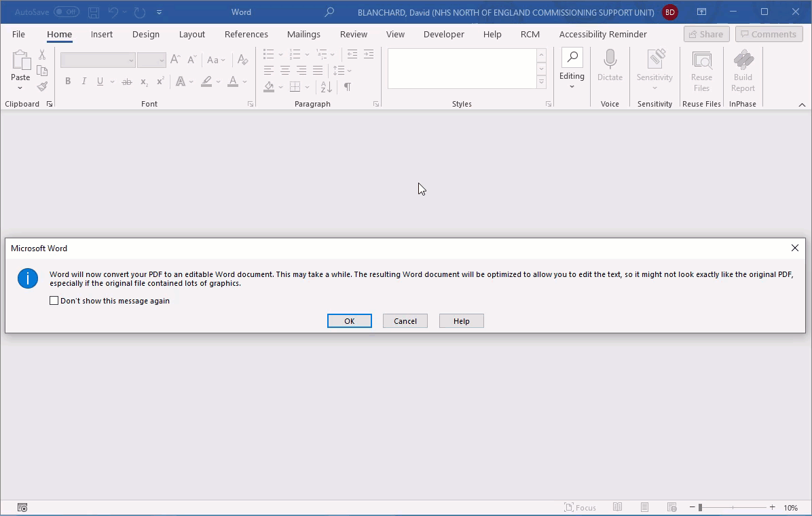This screenshot has height=516, width=812.
Task: Expand Sensitivity dropdown
Action: coord(654,88)
